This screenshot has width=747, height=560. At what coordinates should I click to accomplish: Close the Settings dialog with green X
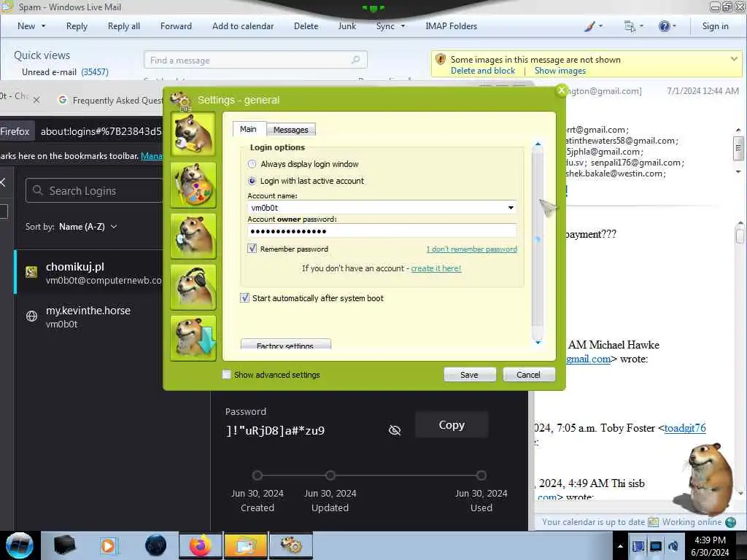click(x=562, y=90)
